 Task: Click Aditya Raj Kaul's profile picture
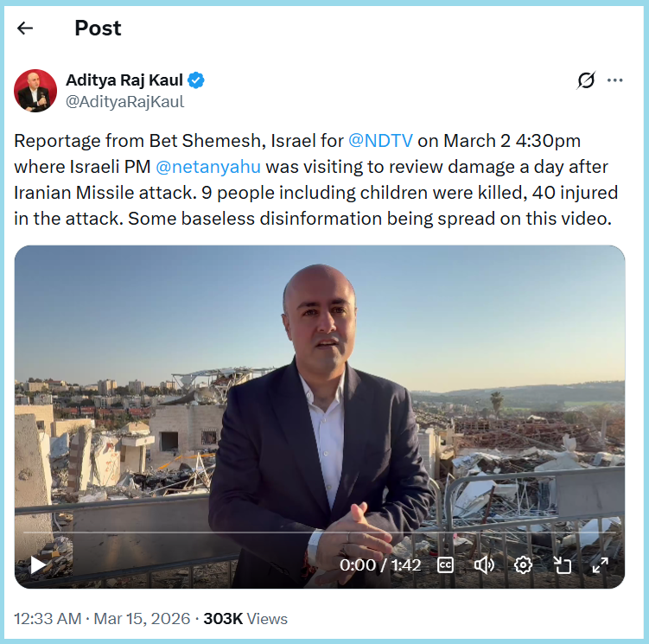[x=35, y=90]
